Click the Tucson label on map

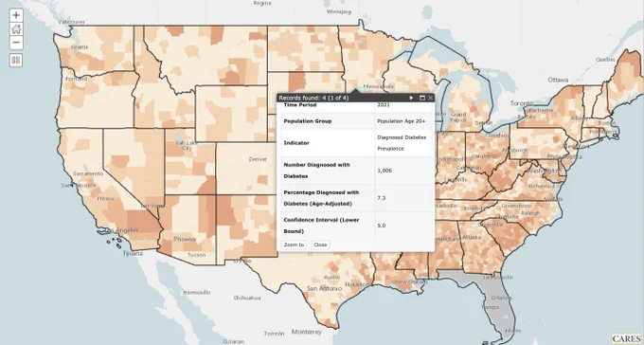196,255
